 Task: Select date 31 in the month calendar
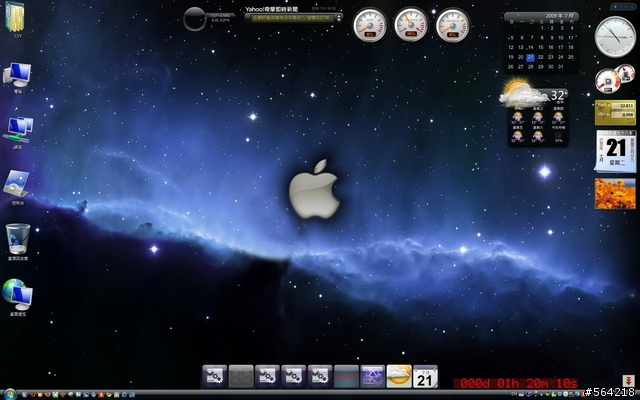(561, 67)
